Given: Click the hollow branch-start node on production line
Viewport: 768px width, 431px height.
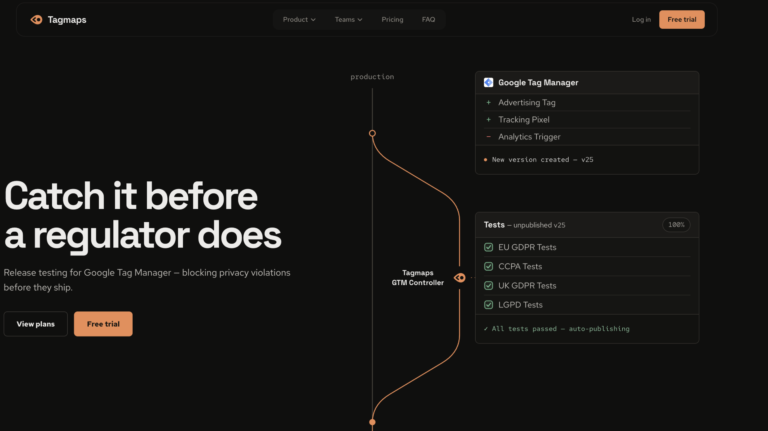Looking at the screenshot, I should pos(372,133).
